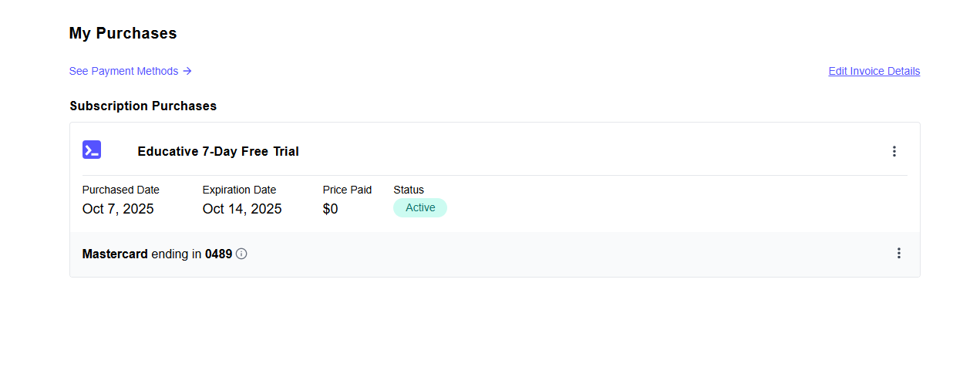
Task: Click the Mastercard card name text
Action: [x=115, y=254]
